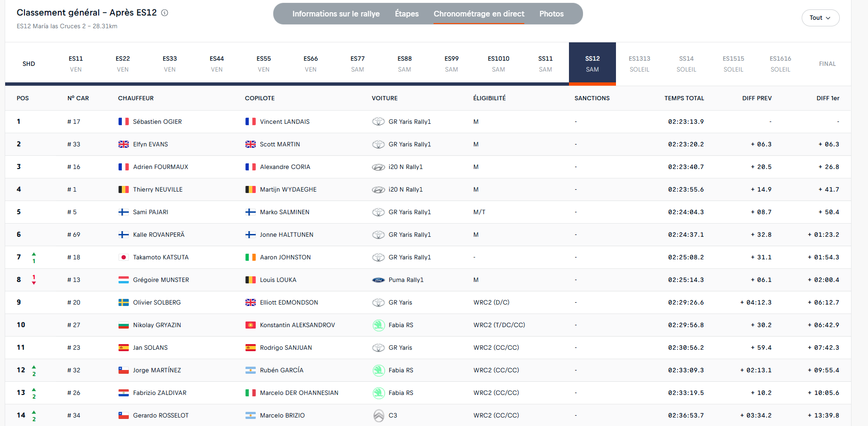Click the Skoda logo in Nikolay Gryazin's row
The width and height of the screenshot is (868, 426).
point(379,325)
